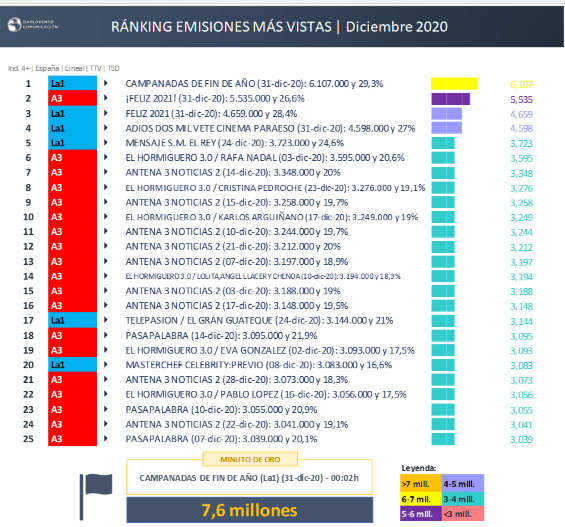The image size is (565, 527).
Task: Click the 'Leyenda:' heading
Action: [418, 468]
